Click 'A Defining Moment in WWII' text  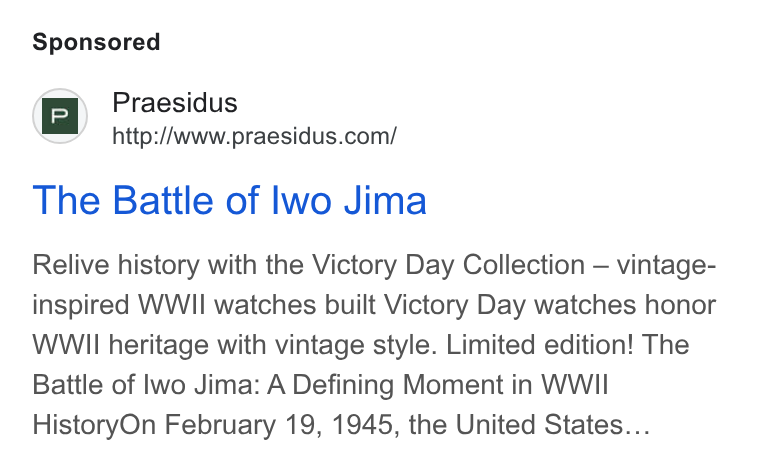coord(437,385)
